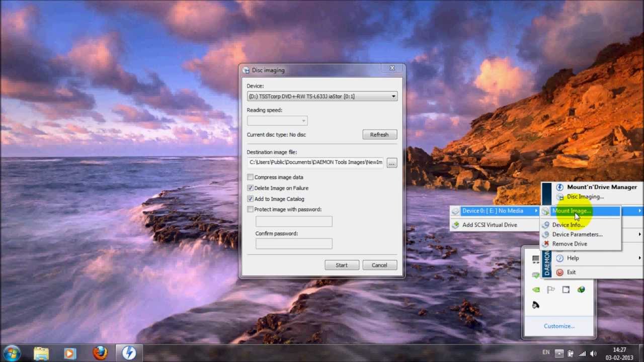This screenshot has height=362, width=644.
Task: Choose Exit in DAEMON Tools menu
Action: click(x=598, y=272)
